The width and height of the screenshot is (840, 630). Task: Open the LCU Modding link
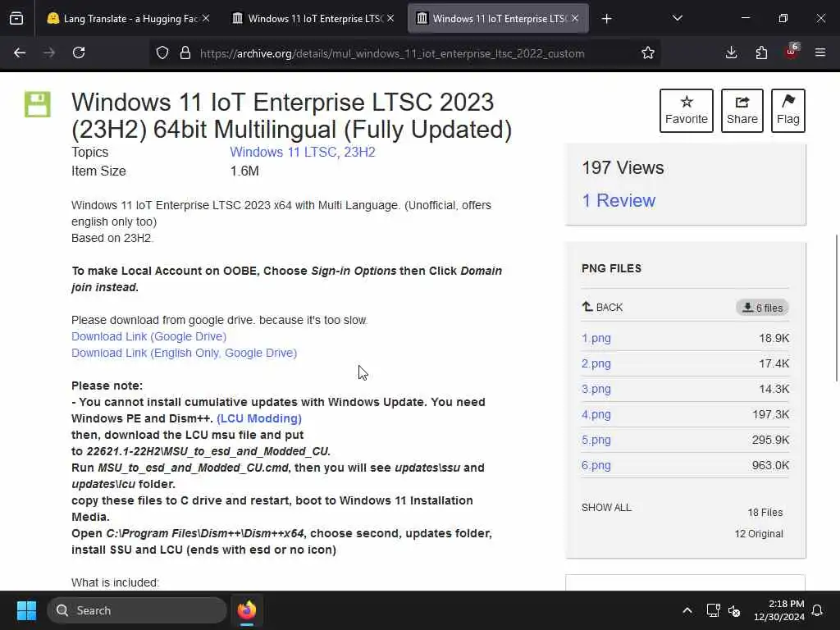pos(259,418)
